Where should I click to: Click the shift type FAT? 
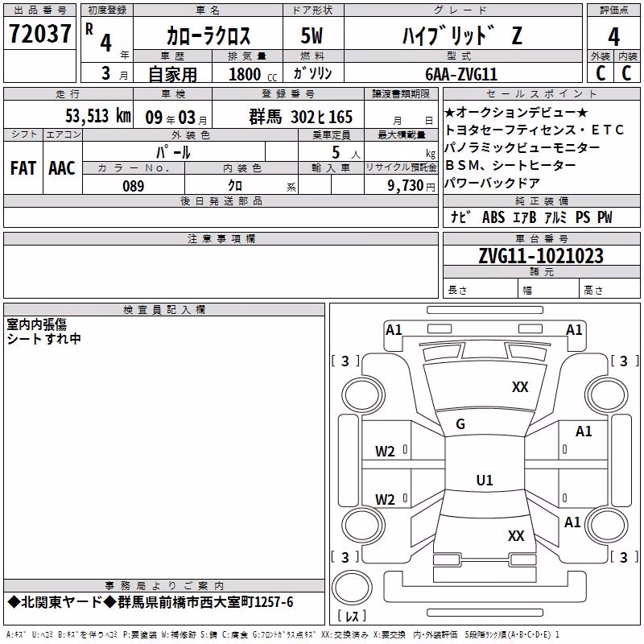[x=23, y=168]
